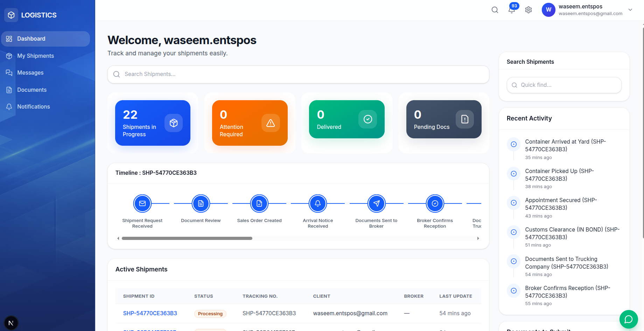The width and height of the screenshot is (644, 331).
Task: Click icon beside Broker Confirms Reception activity
Action: pos(514,291)
